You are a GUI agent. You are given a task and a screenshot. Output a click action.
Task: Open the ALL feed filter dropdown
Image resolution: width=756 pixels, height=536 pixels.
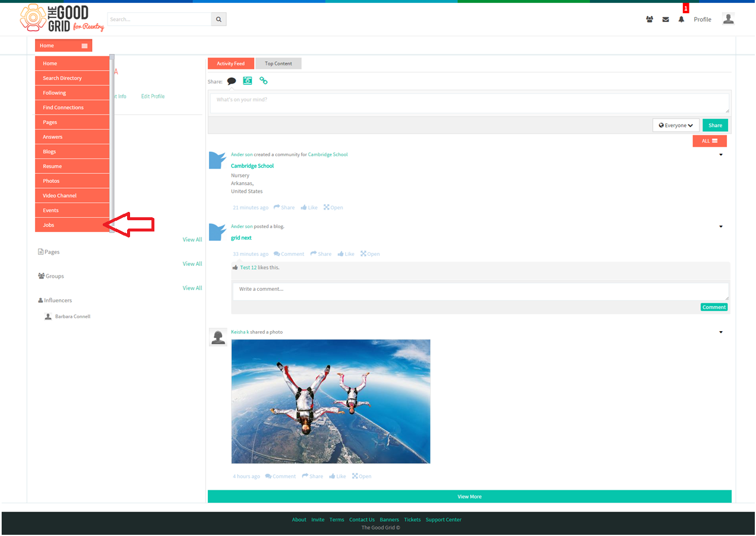(710, 141)
